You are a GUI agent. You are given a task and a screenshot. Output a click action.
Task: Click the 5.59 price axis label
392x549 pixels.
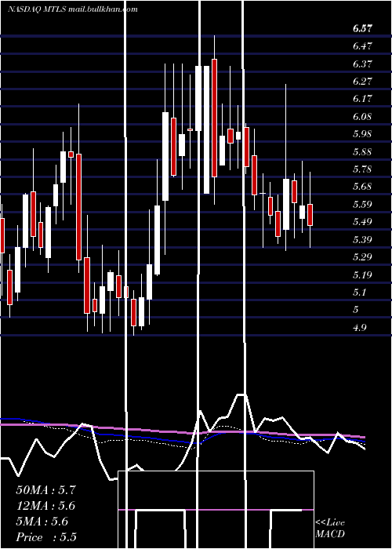[x=362, y=205]
